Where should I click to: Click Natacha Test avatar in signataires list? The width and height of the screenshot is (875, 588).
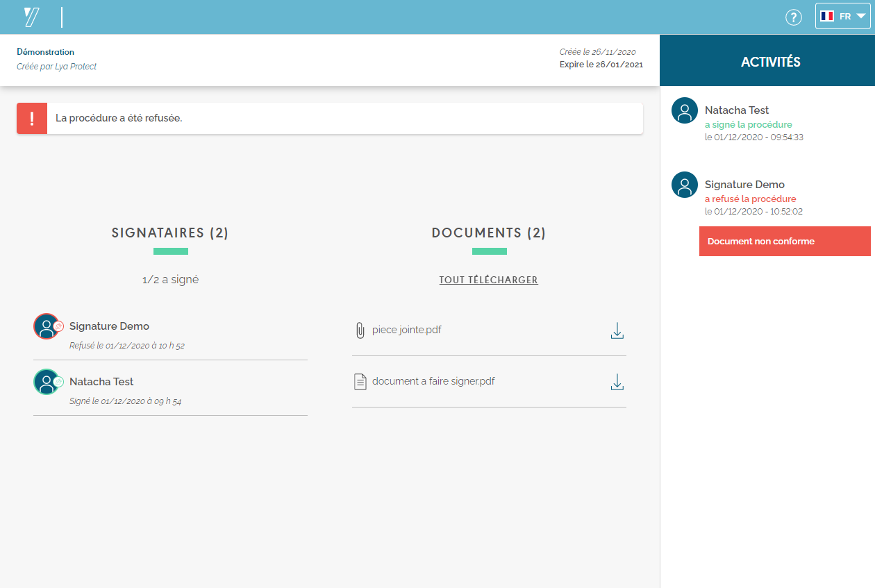point(47,382)
